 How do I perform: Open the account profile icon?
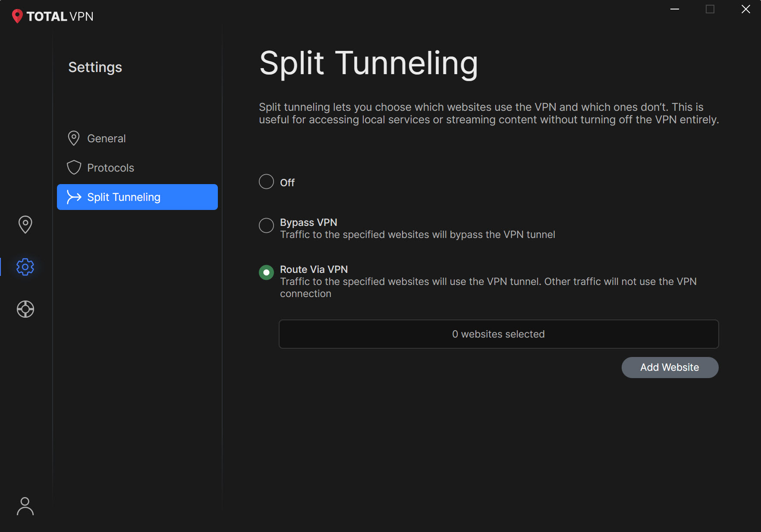coord(25,506)
